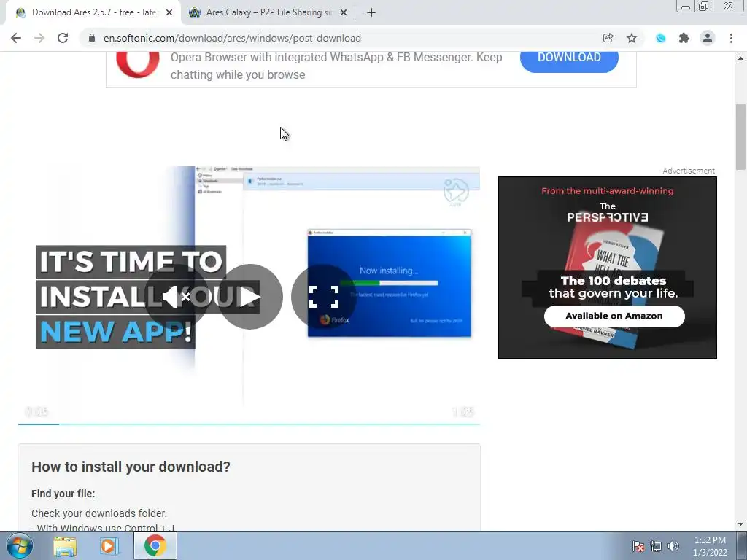Image resolution: width=747 pixels, height=560 pixels.
Task: Open the Extensions puzzle menu
Action: point(684,38)
